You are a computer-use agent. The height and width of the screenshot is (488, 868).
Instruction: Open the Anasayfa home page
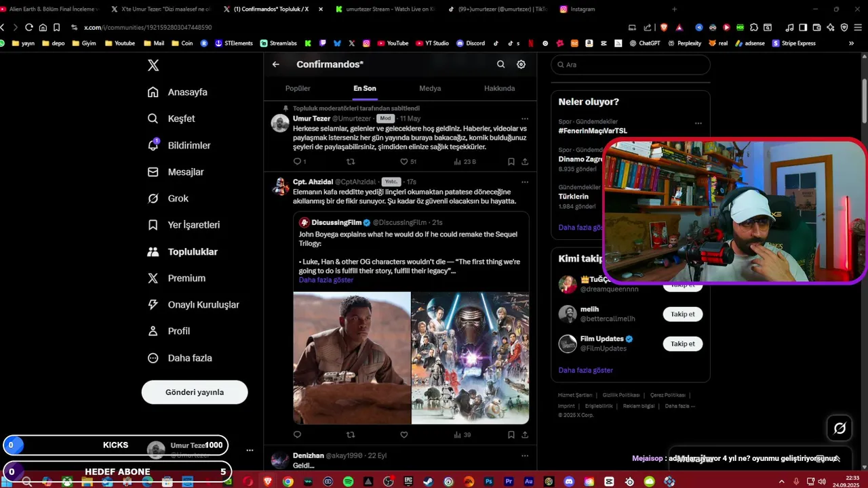pos(178,92)
